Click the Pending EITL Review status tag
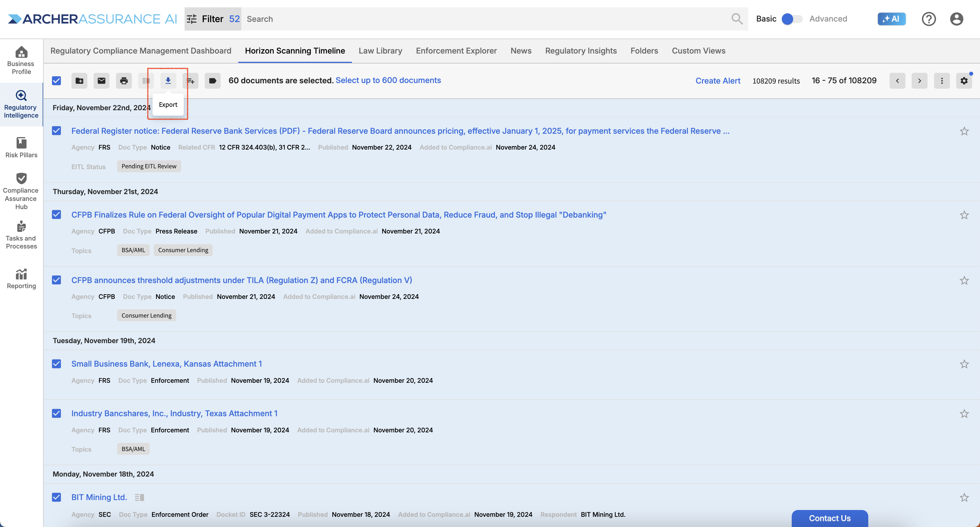The width and height of the screenshot is (980, 527). tap(149, 166)
